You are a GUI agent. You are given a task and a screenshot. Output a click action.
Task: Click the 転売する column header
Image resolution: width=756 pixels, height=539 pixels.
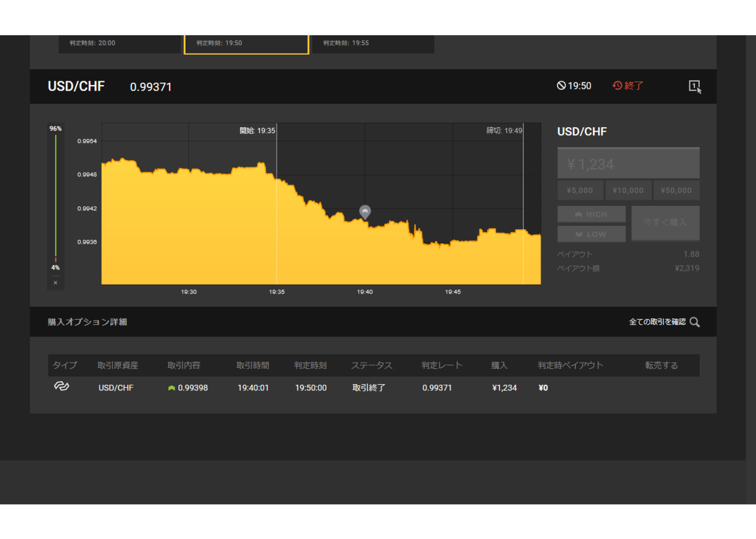coord(661,365)
